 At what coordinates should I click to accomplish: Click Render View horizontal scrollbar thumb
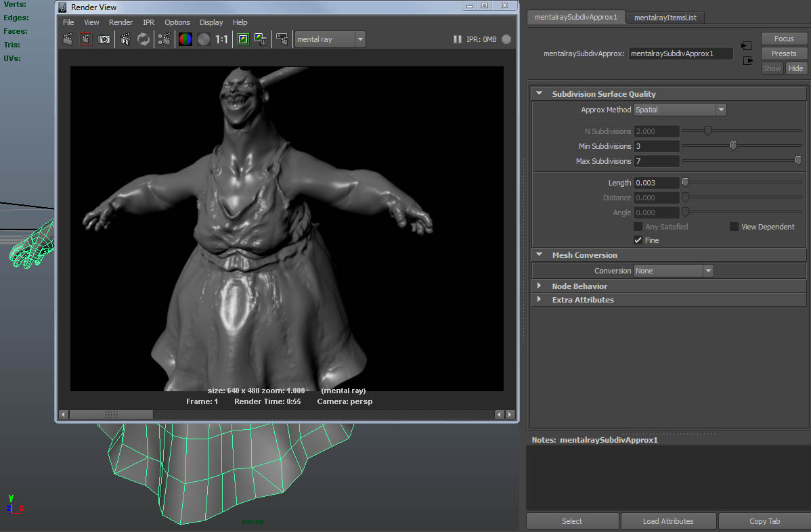coord(111,415)
